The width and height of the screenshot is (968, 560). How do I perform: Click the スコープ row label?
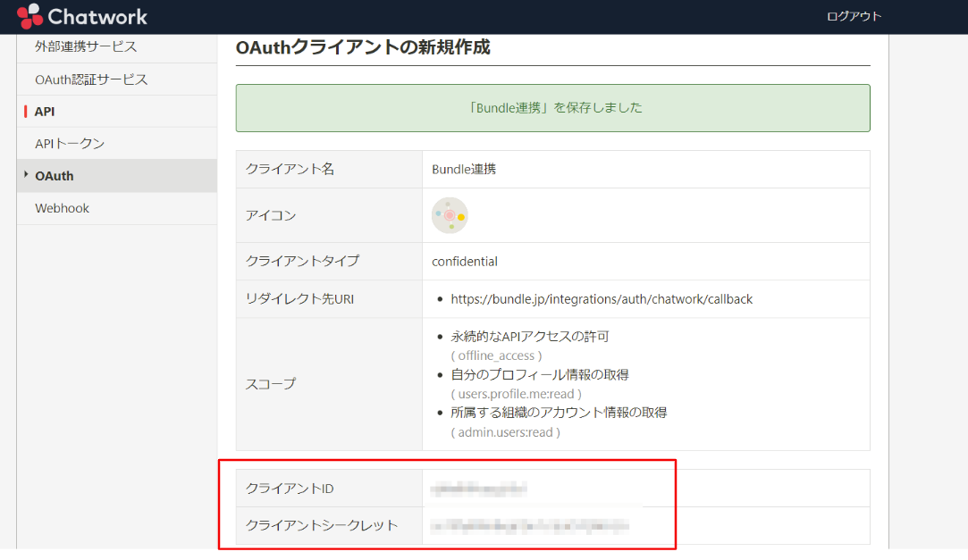[271, 384]
